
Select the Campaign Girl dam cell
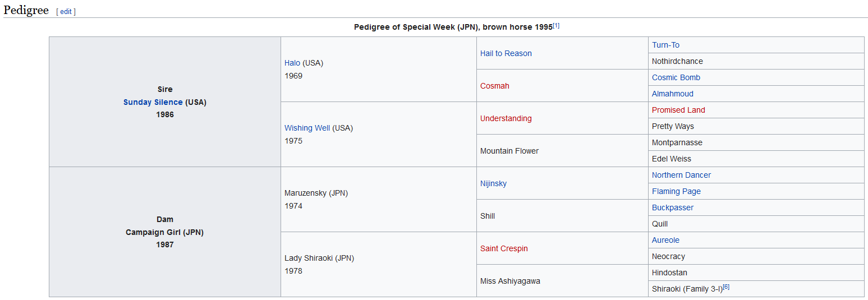coord(165,232)
